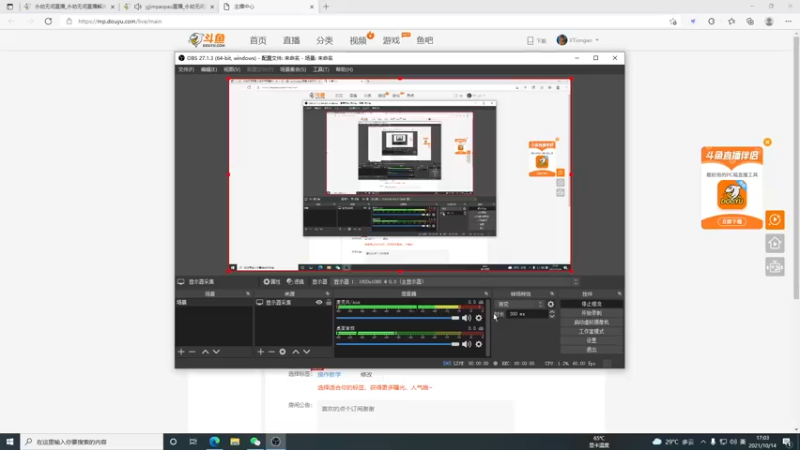Mute the 麦克风/Aux speaker icon
Viewport: 800px width, 450px height.
point(466,318)
